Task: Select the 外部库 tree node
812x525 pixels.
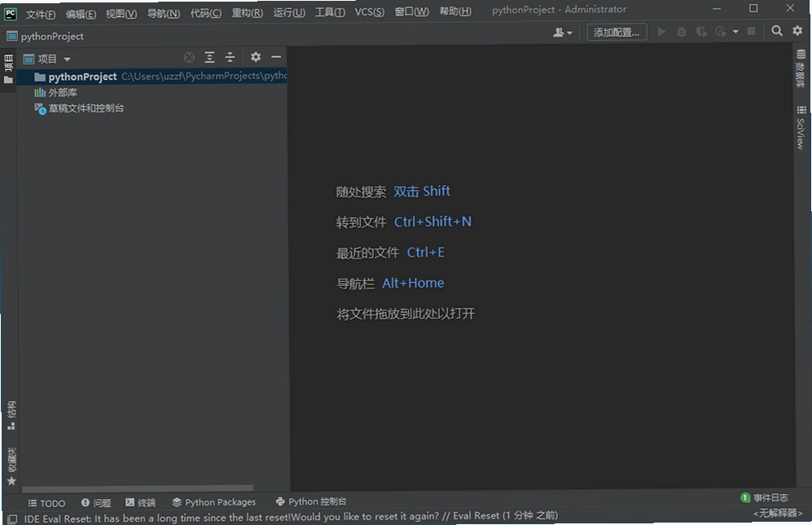Action: coord(55,93)
